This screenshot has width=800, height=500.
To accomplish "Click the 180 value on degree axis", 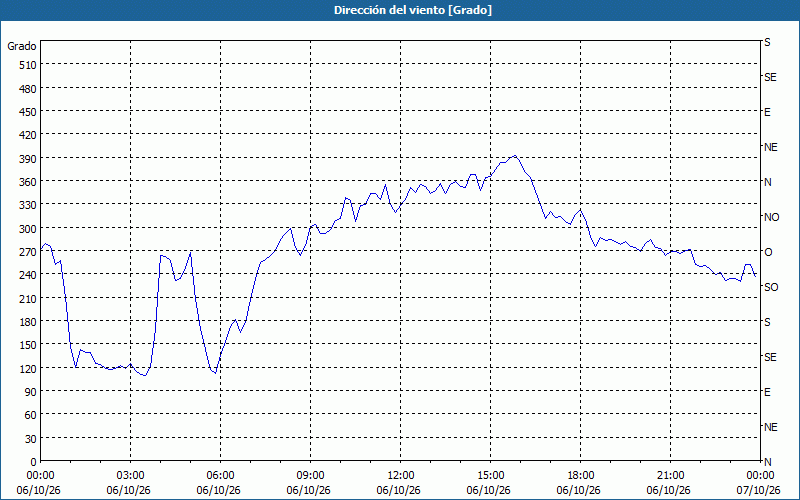I will click(x=30, y=322).
